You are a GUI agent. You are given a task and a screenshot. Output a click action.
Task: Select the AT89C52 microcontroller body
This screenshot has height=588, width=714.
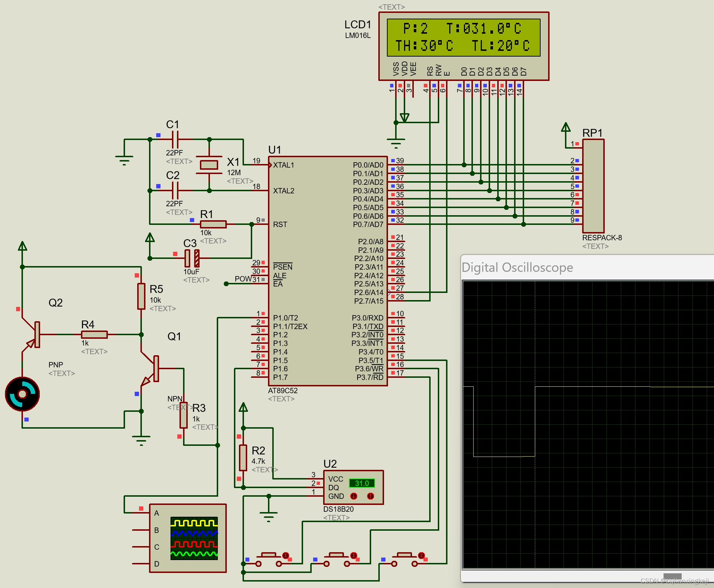pyautogui.click(x=327, y=271)
